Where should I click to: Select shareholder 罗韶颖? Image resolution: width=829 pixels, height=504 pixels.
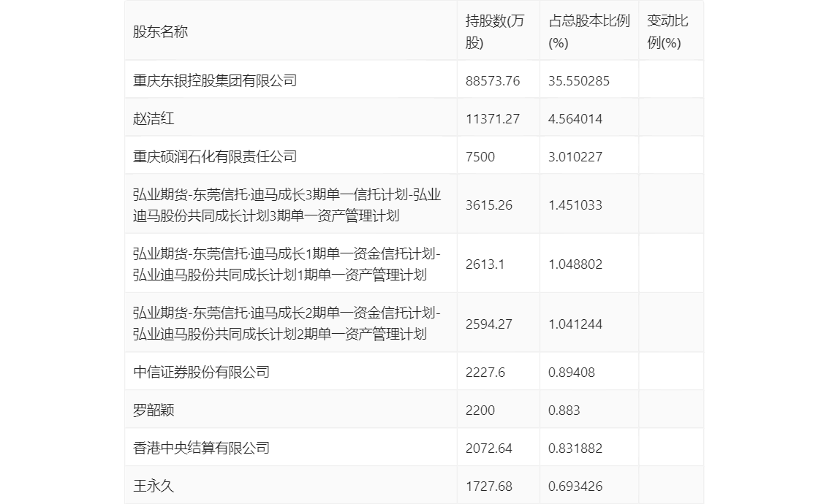point(154,410)
